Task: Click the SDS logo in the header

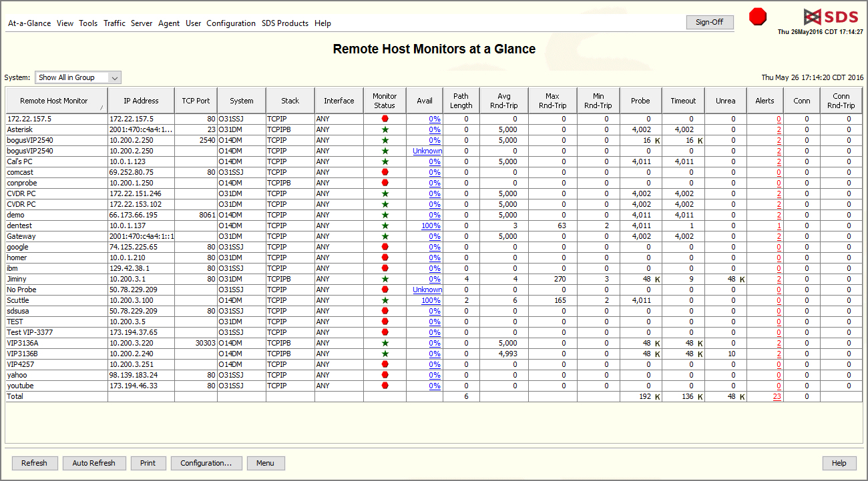Action: click(830, 17)
